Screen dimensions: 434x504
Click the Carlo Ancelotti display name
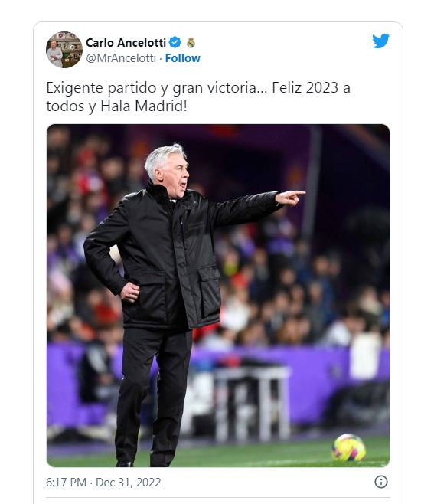pos(126,42)
